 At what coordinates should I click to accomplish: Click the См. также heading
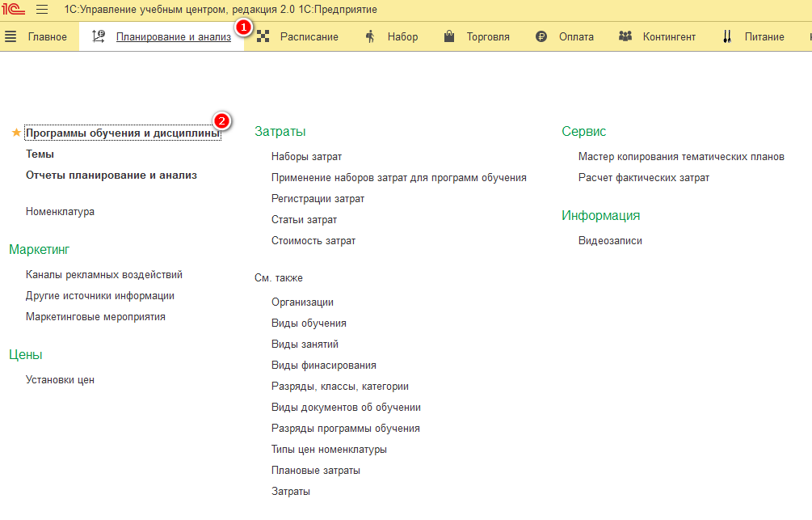[x=279, y=278]
